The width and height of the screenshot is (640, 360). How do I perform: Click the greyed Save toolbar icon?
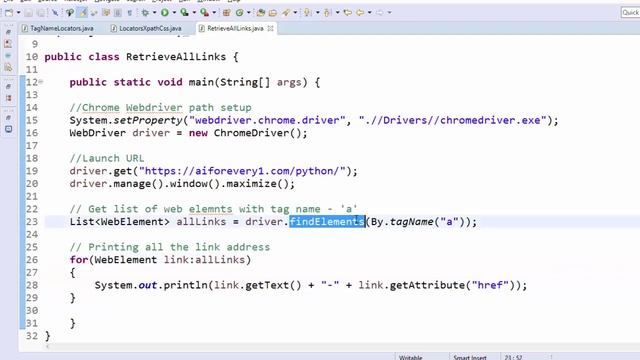[x=29, y=13]
